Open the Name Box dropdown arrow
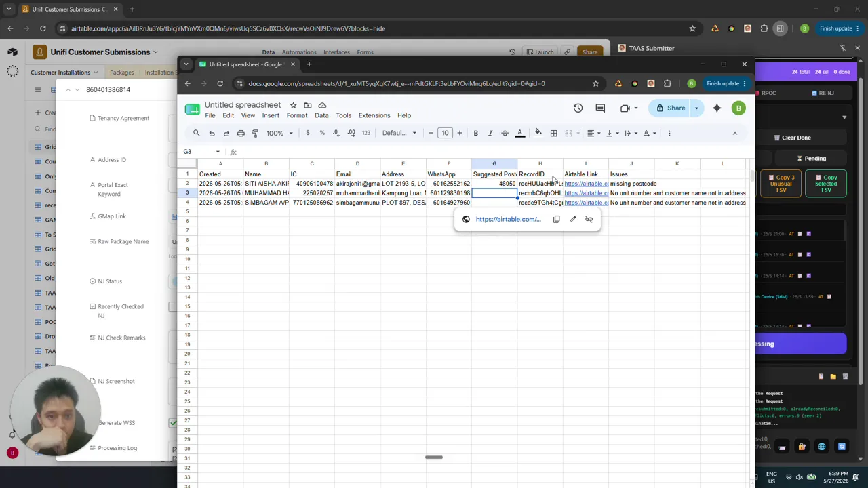The image size is (868, 488). tap(218, 152)
